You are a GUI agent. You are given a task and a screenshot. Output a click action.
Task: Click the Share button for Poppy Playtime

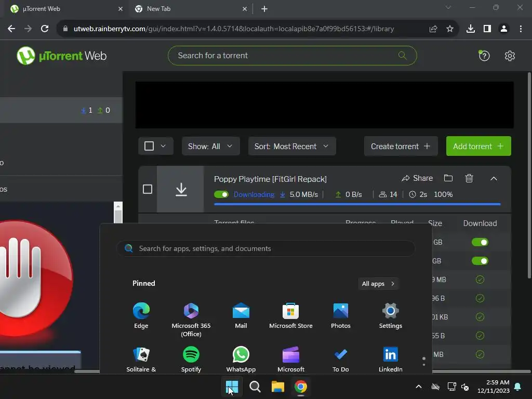pyautogui.click(x=417, y=178)
